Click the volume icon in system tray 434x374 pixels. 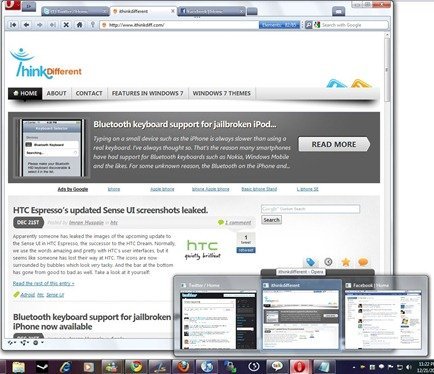coord(409,368)
